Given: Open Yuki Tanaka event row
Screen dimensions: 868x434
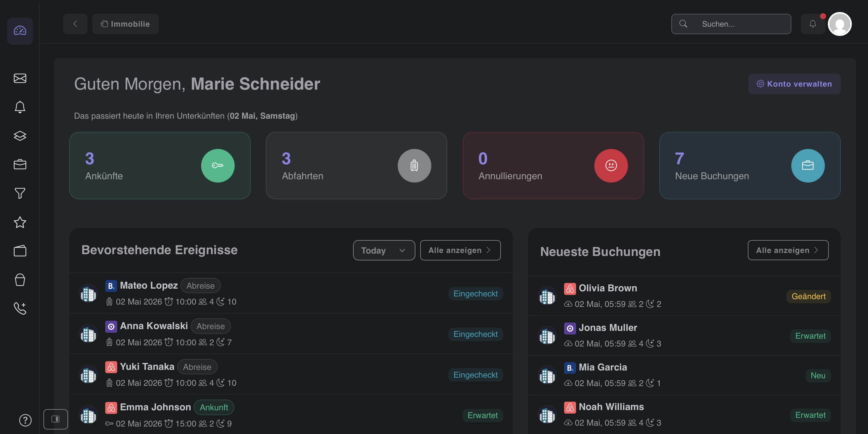Looking at the screenshot, I should click(291, 374).
